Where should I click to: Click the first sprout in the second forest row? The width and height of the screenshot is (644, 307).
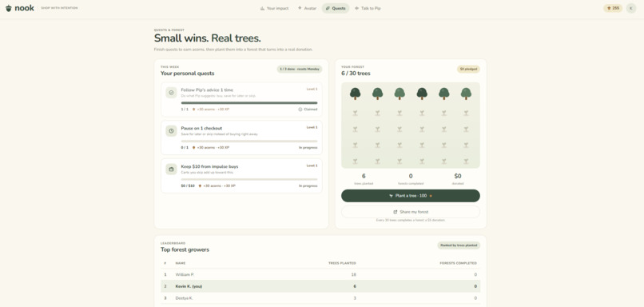click(x=356, y=113)
